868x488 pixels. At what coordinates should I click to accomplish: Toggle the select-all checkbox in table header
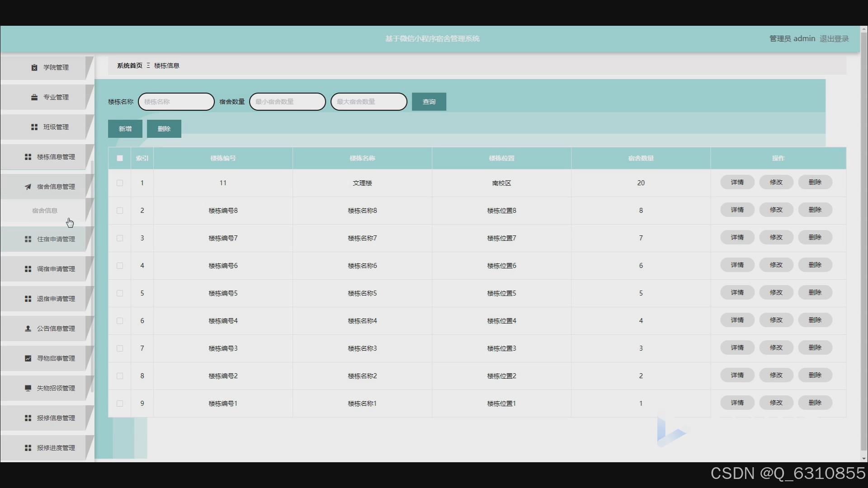(x=120, y=158)
